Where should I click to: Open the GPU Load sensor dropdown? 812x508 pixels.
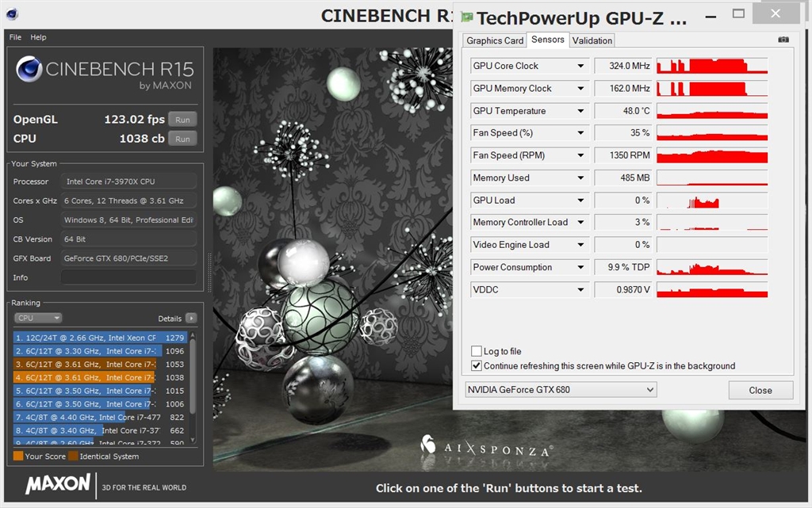click(580, 201)
